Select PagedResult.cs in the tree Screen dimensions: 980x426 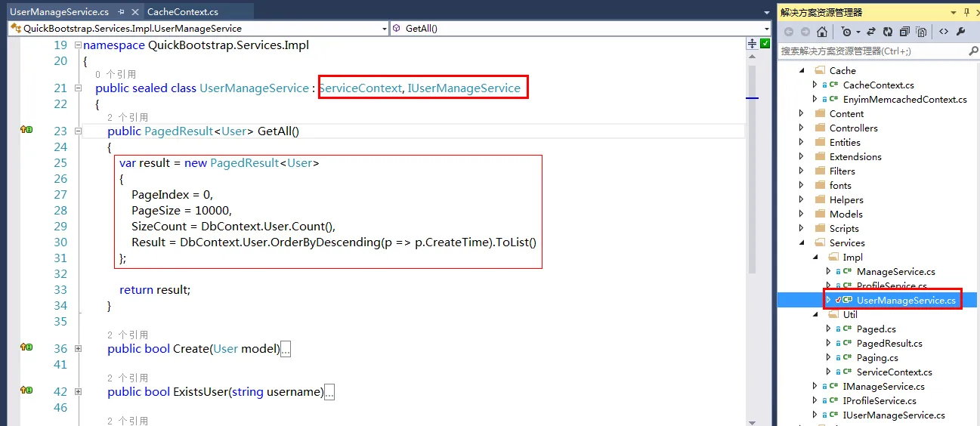coord(889,343)
